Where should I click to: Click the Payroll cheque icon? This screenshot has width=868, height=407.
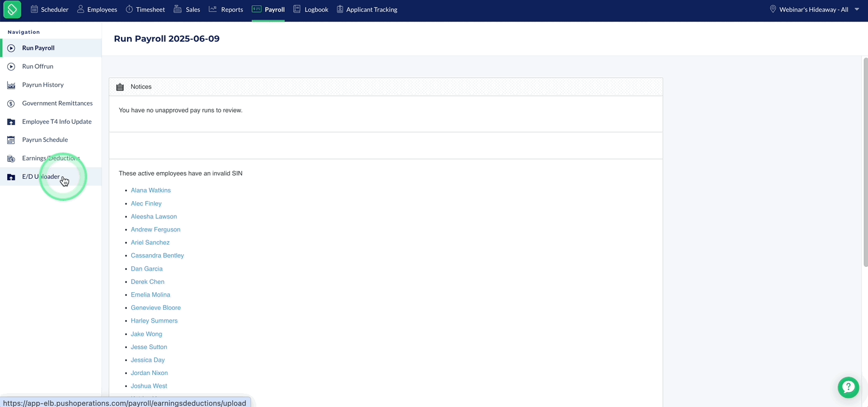click(257, 10)
